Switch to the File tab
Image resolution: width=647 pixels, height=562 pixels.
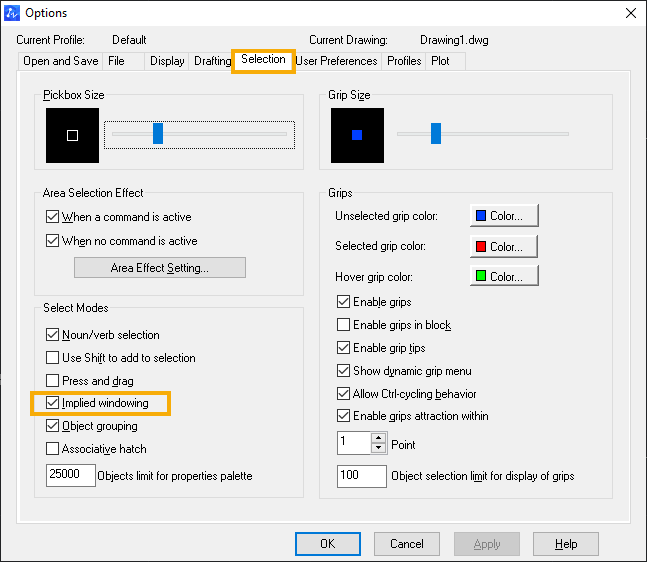pos(123,61)
